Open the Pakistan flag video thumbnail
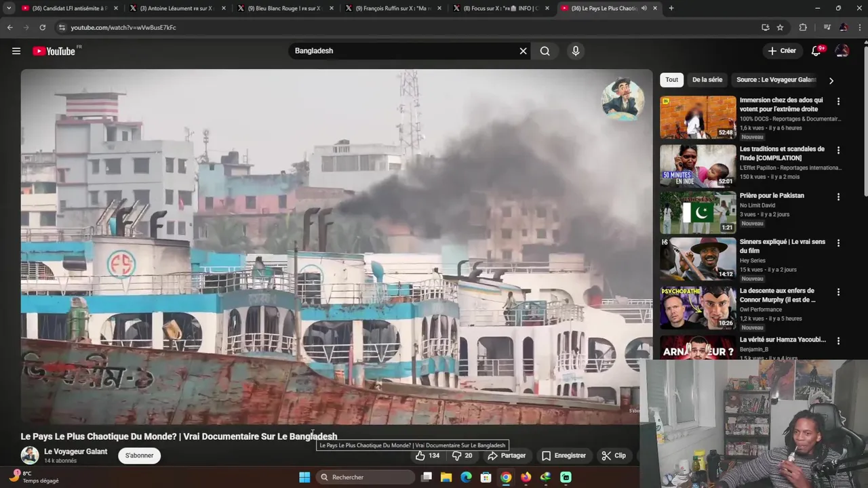Viewport: 868px width, 488px height. point(698,212)
